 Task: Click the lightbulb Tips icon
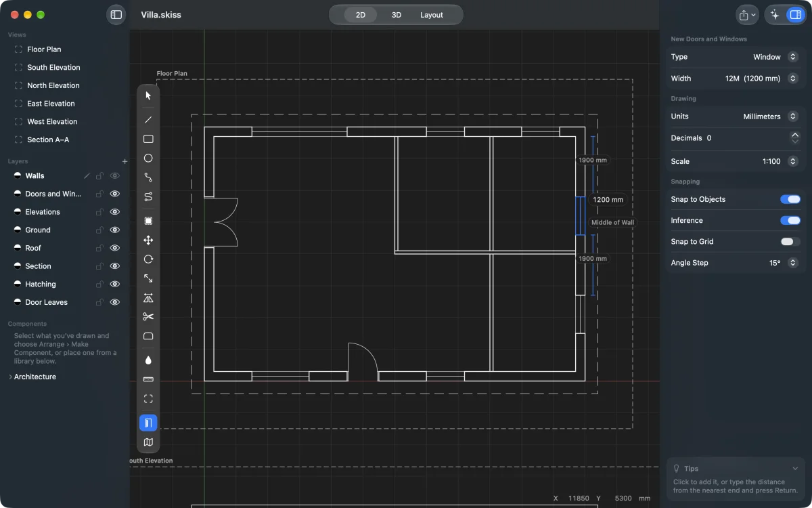676,469
